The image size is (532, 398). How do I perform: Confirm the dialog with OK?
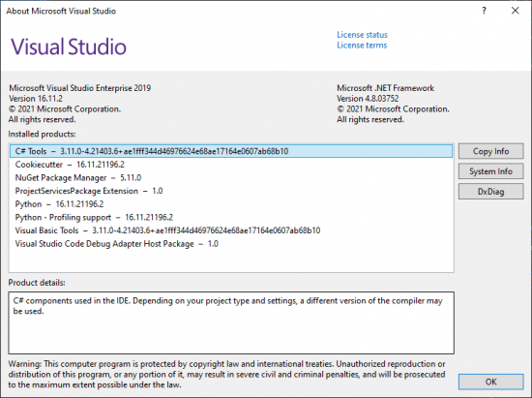tap(490, 382)
